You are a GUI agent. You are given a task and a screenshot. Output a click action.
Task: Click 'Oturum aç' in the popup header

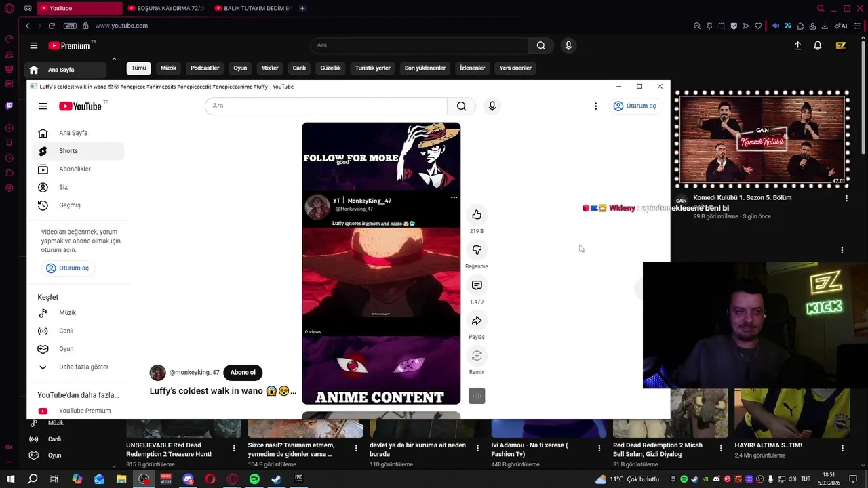coord(635,106)
